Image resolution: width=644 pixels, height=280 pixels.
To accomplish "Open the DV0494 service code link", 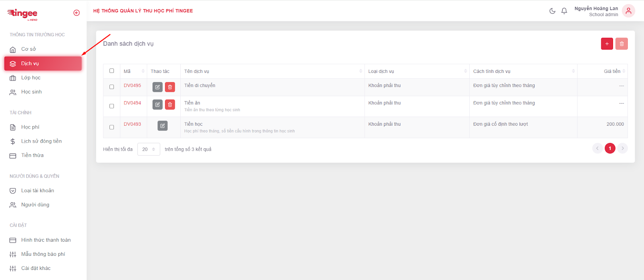I will [x=132, y=103].
